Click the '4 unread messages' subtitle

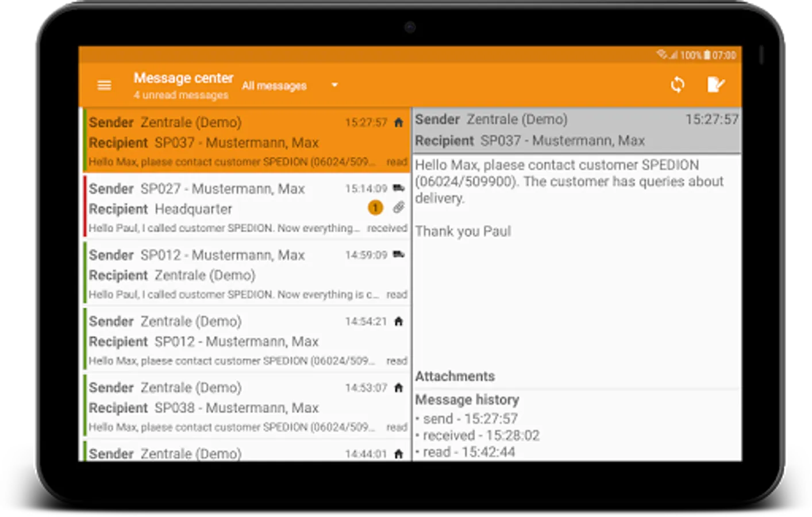point(181,95)
